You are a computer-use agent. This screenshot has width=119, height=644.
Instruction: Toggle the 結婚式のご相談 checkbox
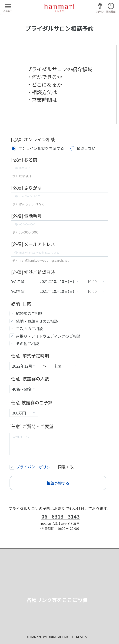12,313
